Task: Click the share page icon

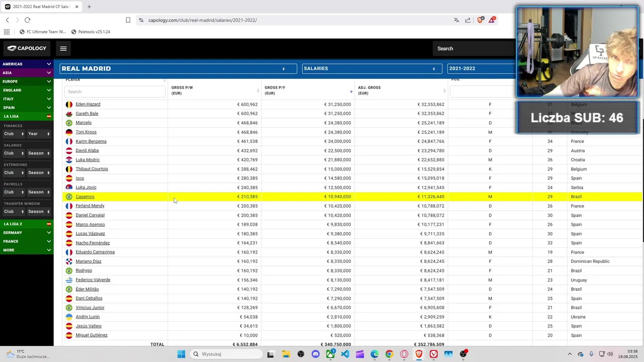Action: pyautogui.click(x=468, y=20)
